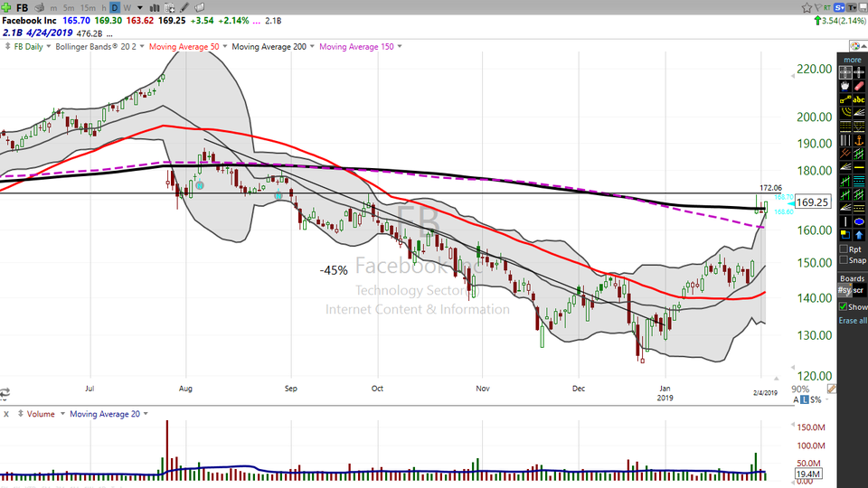Open the timeframe dropdown arrow

pos(139,8)
